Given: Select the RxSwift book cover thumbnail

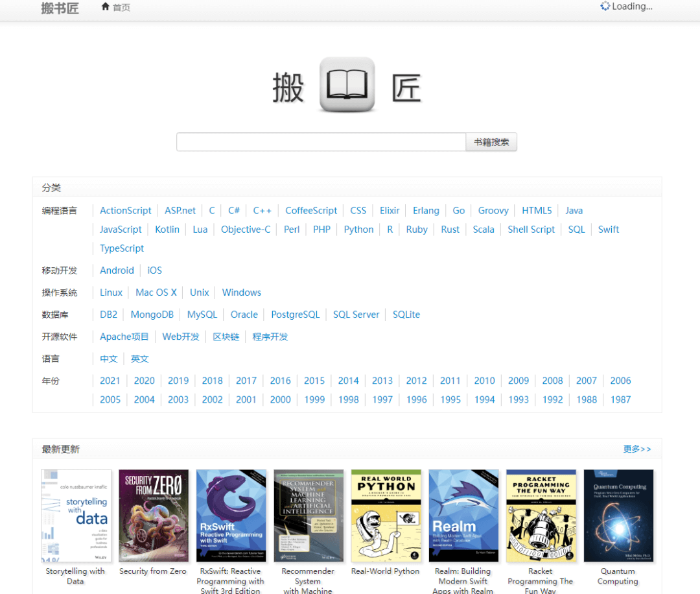Looking at the screenshot, I should 231,516.
